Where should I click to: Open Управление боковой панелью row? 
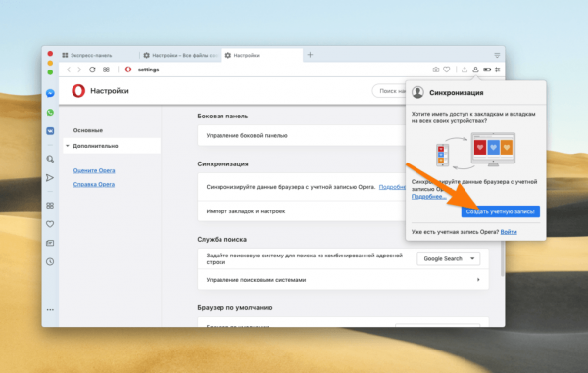point(302,135)
